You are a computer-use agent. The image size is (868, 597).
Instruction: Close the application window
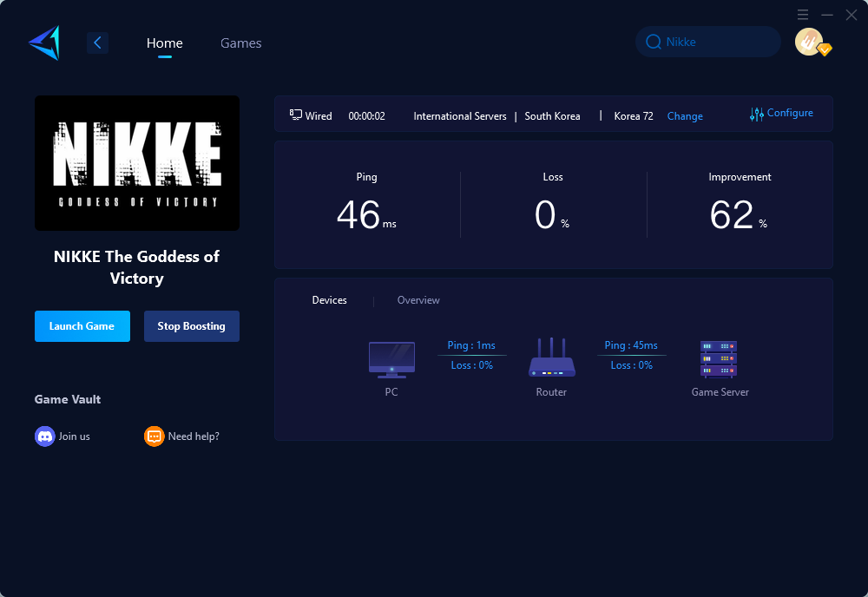click(x=852, y=15)
